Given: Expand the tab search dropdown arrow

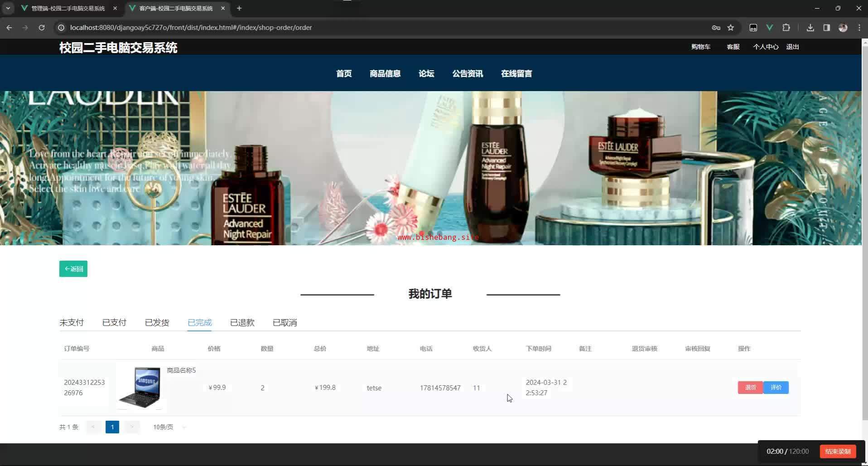Looking at the screenshot, I should point(8,8).
